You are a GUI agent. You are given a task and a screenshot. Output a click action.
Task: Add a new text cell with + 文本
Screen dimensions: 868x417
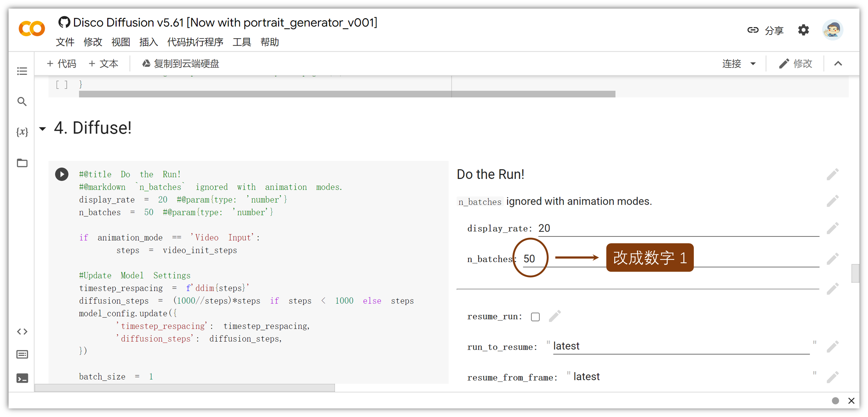point(103,63)
